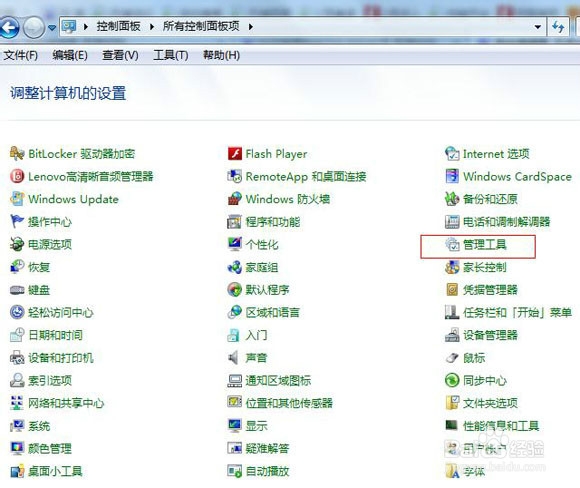Viewport: 580px width, 488px height.
Task: Click the Lenovo audio manager icon
Action: click(17, 176)
